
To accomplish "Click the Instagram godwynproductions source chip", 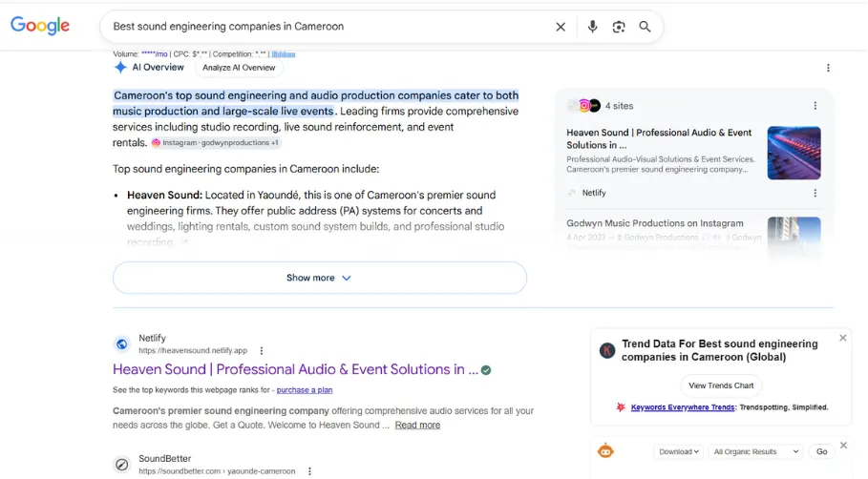I will coord(216,143).
